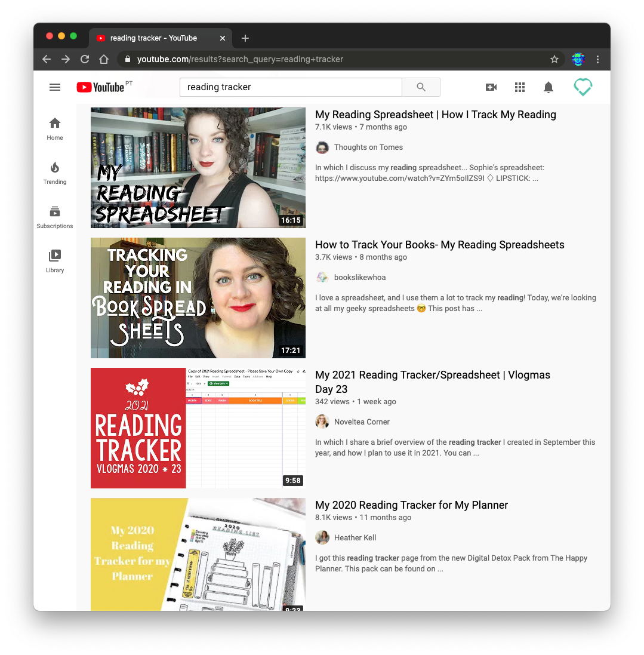
Task: Visit the Thoughts on Tomes channel name
Action: pos(368,147)
